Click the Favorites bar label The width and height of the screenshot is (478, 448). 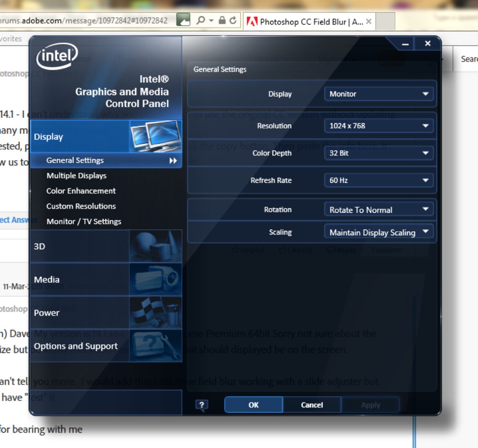11,39
